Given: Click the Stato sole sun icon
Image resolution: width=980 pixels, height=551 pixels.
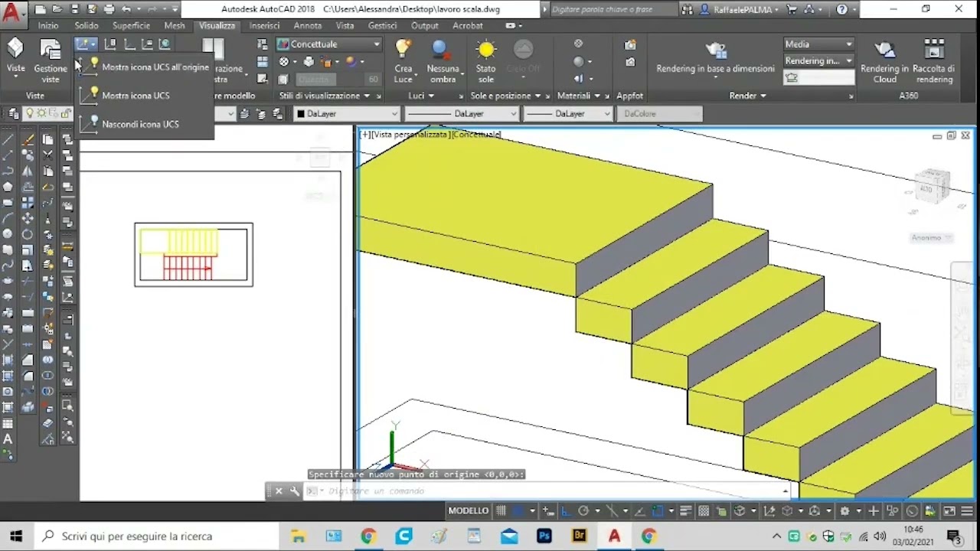Looking at the screenshot, I should click(x=486, y=61).
